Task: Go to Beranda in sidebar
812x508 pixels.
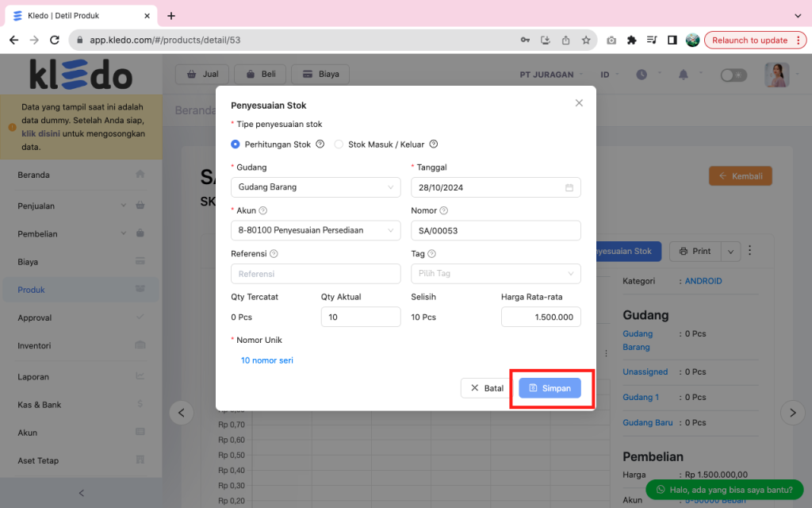Action: coord(82,175)
